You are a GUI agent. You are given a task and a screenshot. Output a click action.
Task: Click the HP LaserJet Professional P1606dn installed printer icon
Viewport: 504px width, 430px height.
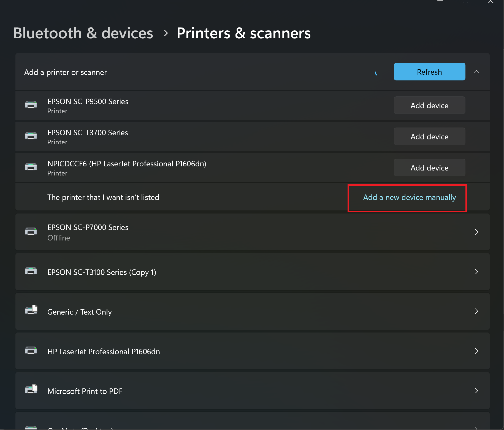click(x=31, y=350)
